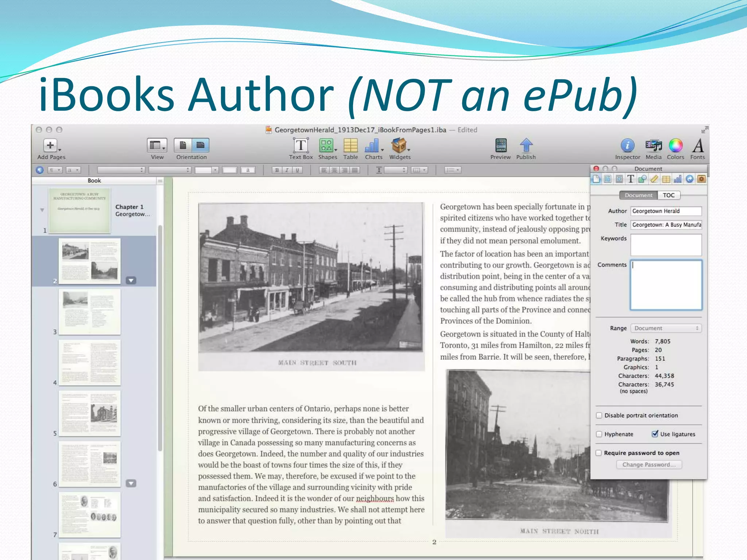The width and height of the screenshot is (747, 560).
Task: Open the character style dropdown
Action: 73,170
